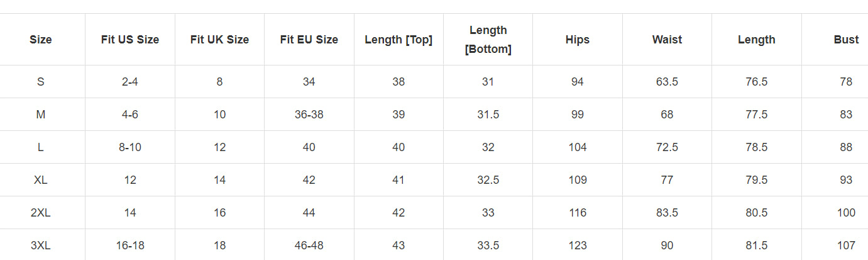Click the Fit US Size header

click(x=130, y=40)
